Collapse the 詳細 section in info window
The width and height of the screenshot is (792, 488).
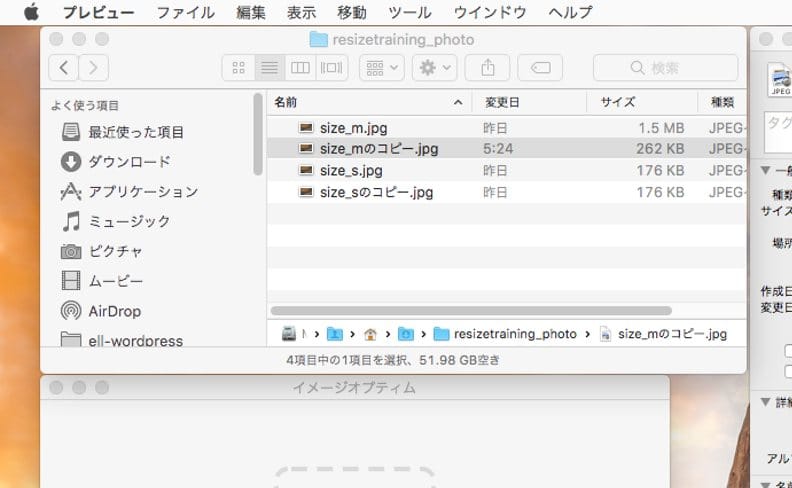pos(766,402)
